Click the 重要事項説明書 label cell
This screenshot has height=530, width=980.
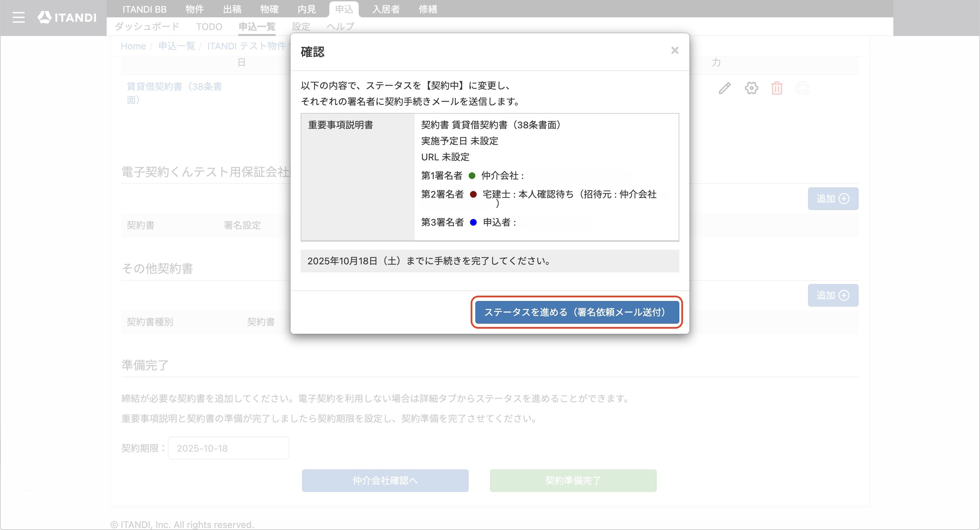pos(357,177)
